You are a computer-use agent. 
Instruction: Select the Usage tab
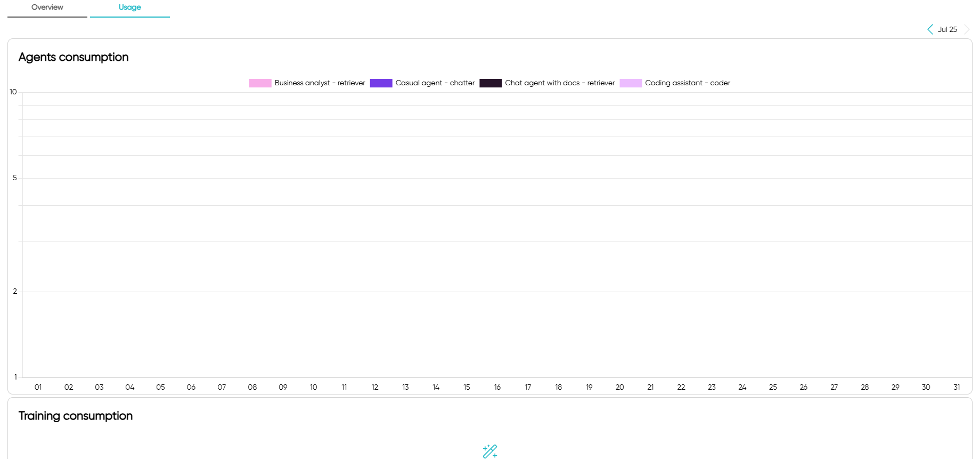click(130, 8)
